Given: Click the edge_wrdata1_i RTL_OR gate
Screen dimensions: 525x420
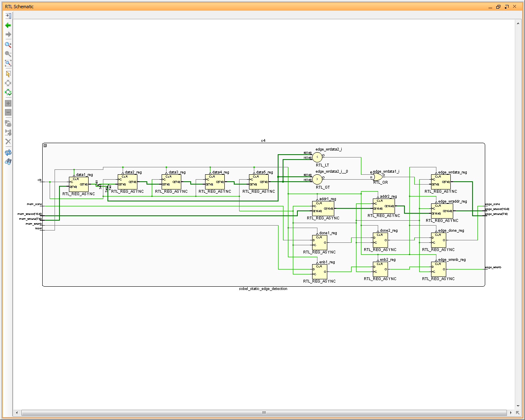Looking at the screenshot, I should coord(378,177).
